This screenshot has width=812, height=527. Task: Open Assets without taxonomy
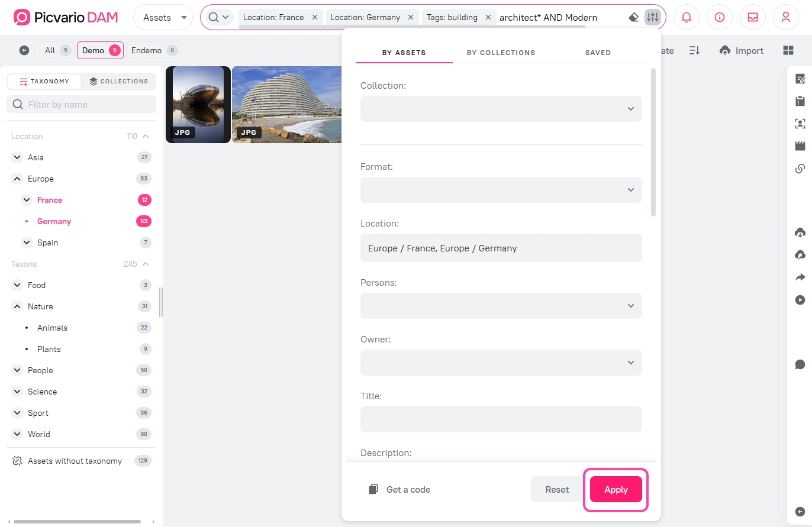[75, 461]
